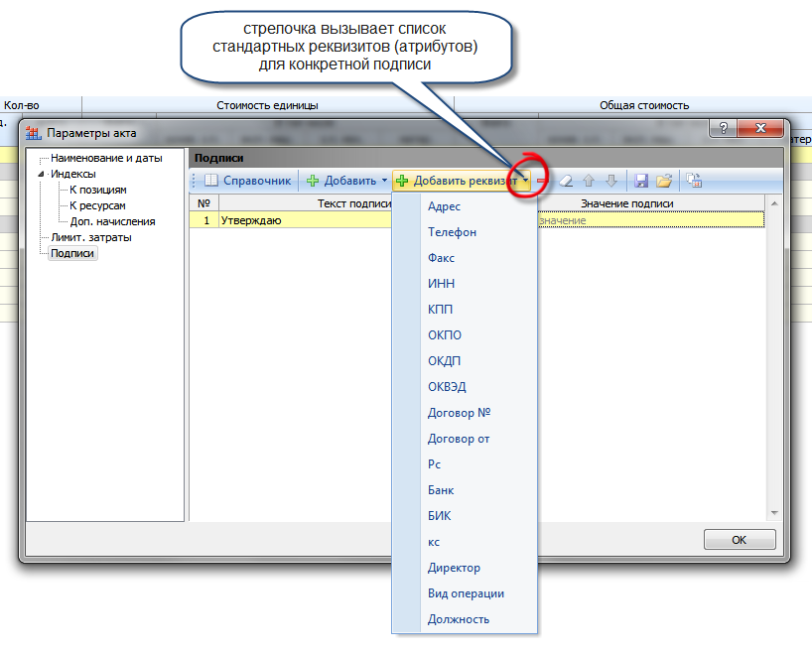
Task: Click scrollbar up arrow in signatures list
Action: (x=774, y=204)
